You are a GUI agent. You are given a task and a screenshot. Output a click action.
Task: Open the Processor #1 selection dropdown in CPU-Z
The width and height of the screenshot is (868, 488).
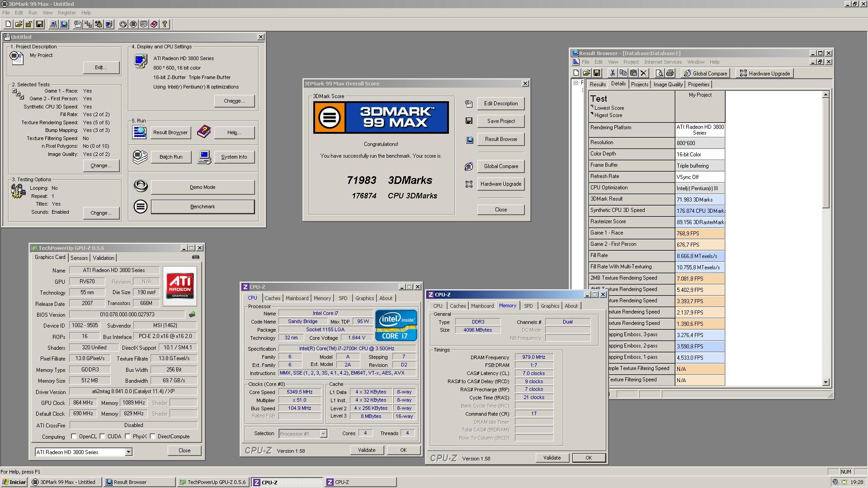tap(323, 434)
